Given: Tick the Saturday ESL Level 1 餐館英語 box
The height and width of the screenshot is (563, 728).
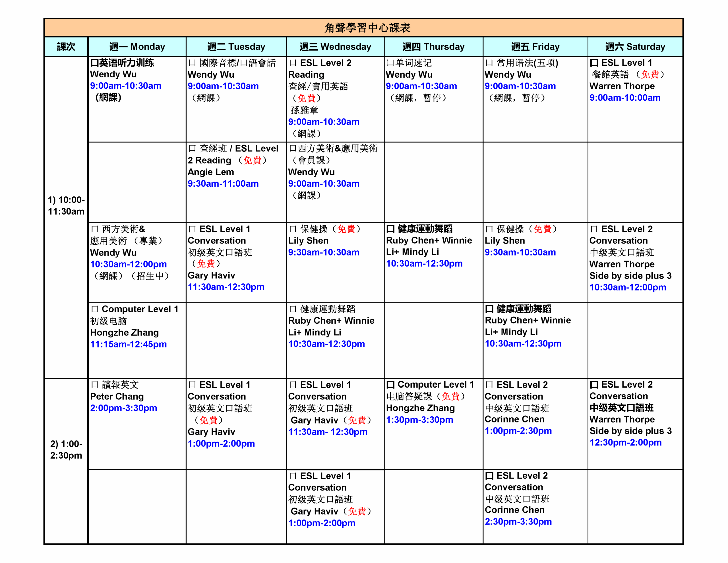Looking at the screenshot, I should [594, 63].
